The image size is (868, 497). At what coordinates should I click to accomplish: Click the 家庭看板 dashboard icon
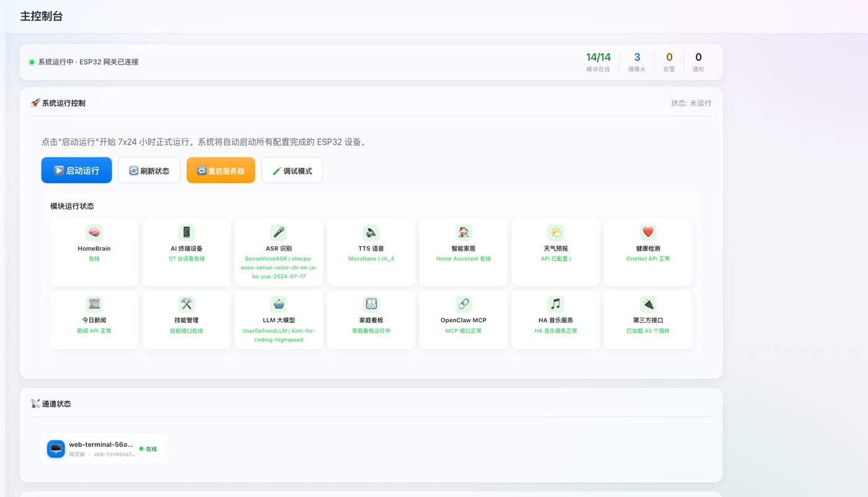click(371, 304)
